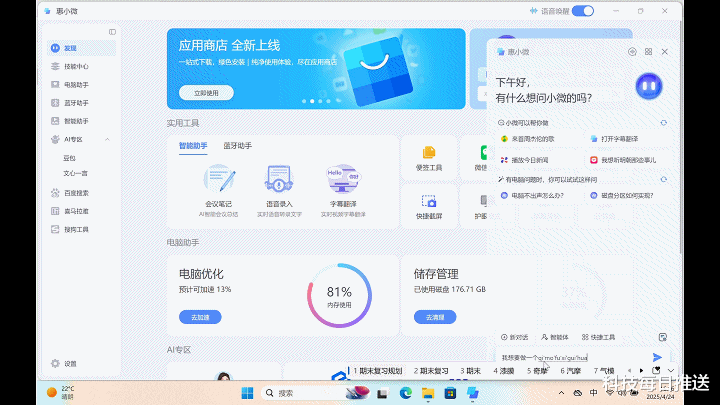This screenshot has width=720, height=405.
Task: Pick IME candidate 7
Action: (x=603, y=371)
